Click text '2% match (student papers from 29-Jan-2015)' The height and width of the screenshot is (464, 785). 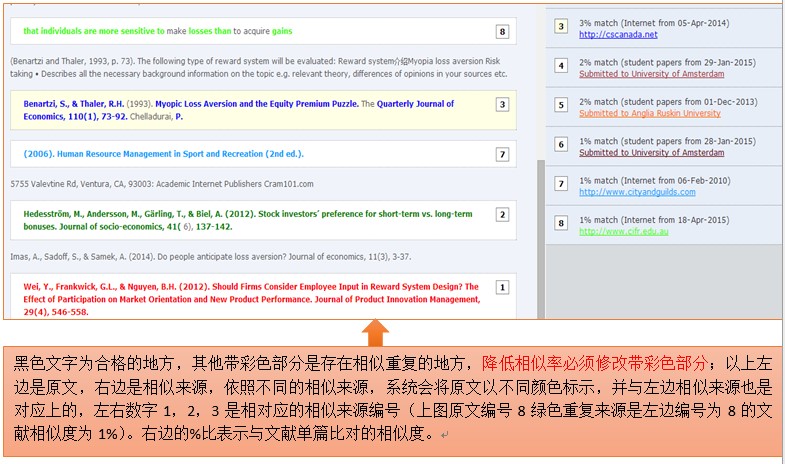click(x=667, y=63)
